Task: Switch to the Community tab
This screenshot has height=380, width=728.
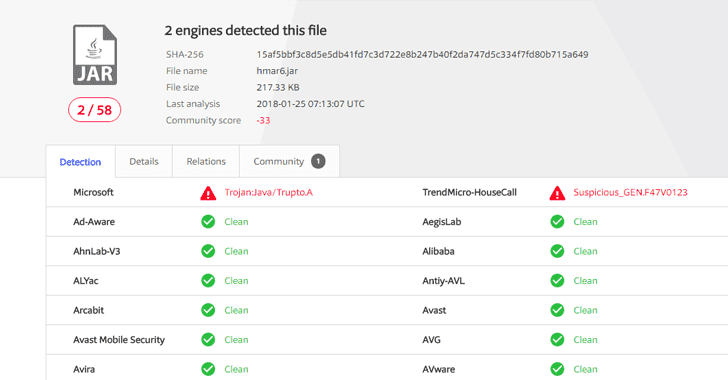Action: click(289, 161)
